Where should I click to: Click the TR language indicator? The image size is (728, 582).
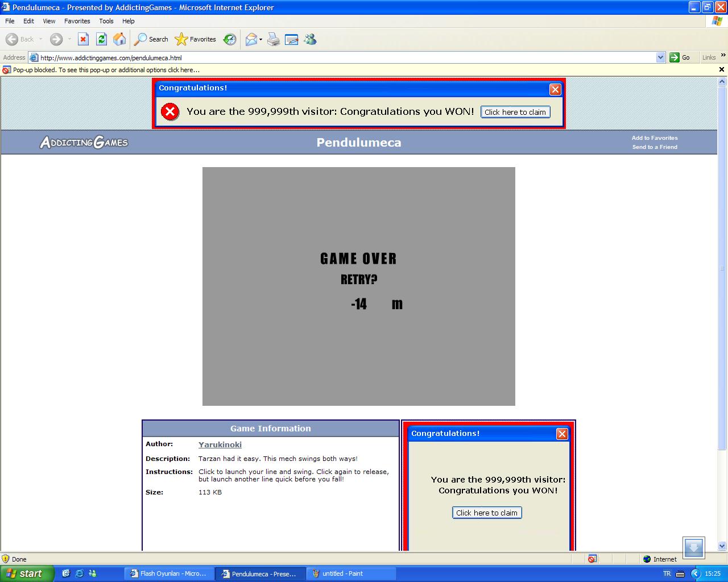pyautogui.click(x=667, y=573)
